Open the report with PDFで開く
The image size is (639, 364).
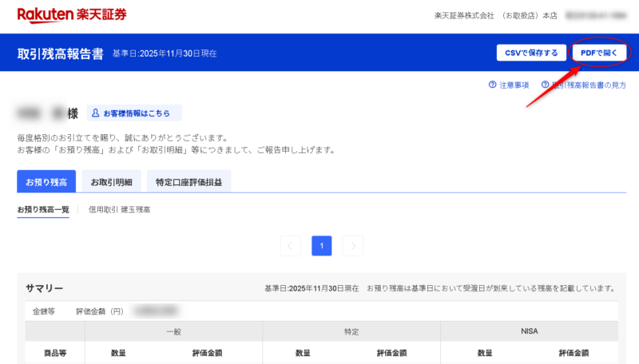(599, 53)
